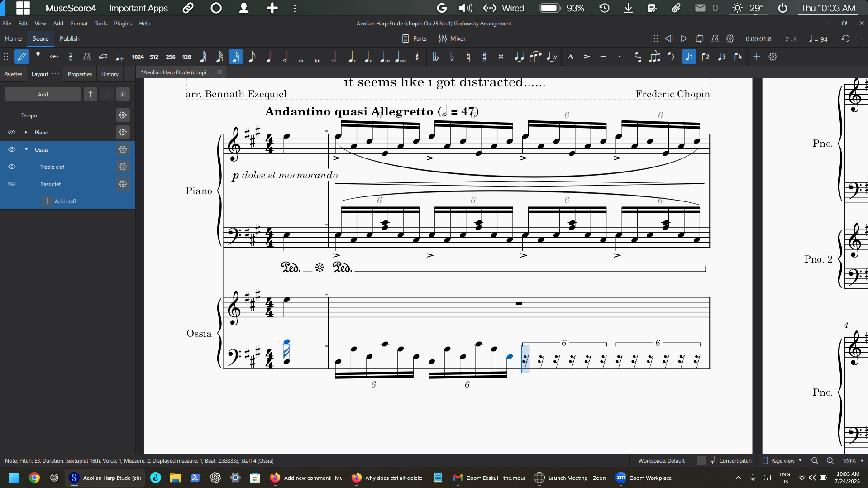The image size is (868, 488).
Task: Start playback with Play button
Action: tap(684, 39)
